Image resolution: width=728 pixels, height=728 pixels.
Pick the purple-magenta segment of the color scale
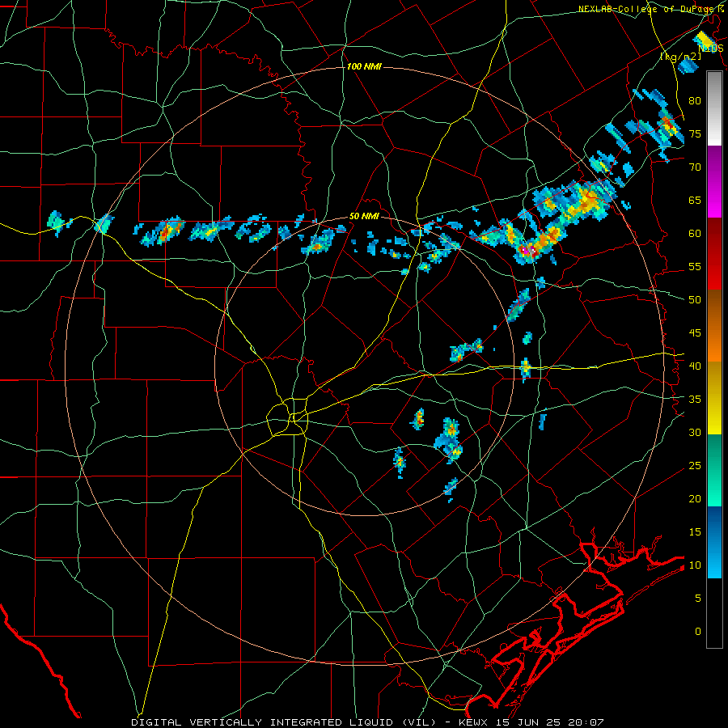(714, 181)
